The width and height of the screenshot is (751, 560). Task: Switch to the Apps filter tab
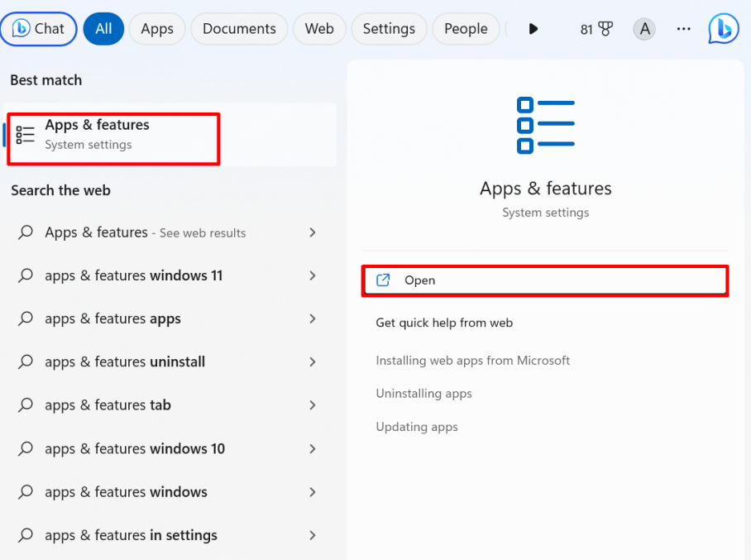[x=156, y=29]
